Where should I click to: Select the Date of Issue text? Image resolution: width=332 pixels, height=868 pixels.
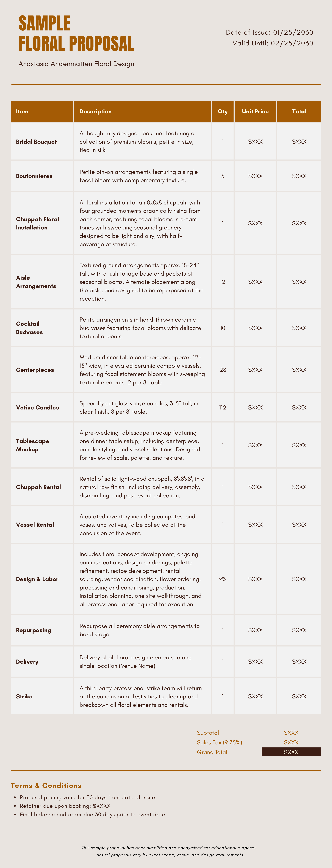point(269,32)
